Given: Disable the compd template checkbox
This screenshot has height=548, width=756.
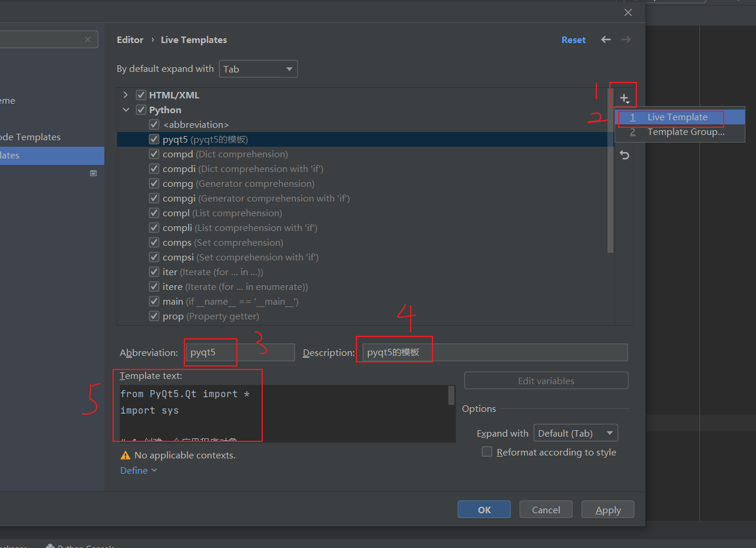Looking at the screenshot, I should pos(154,154).
